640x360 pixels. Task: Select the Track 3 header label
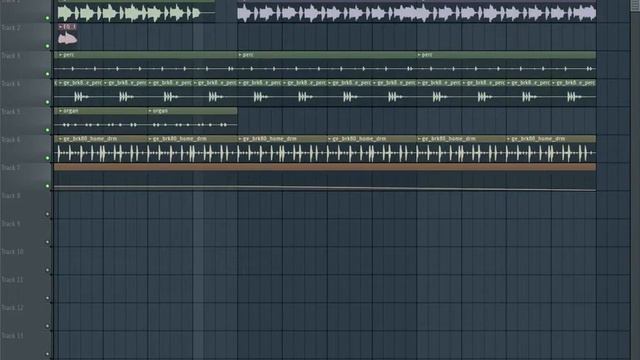tap(11, 56)
